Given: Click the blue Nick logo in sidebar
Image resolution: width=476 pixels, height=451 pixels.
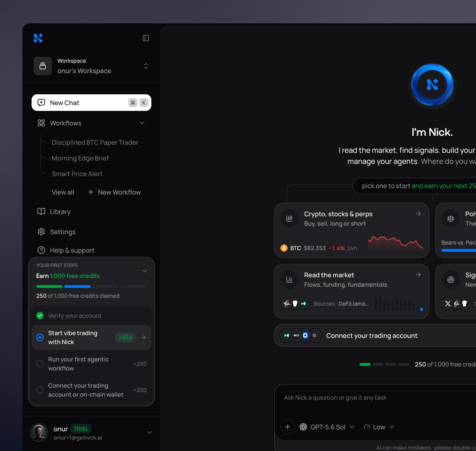Looking at the screenshot, I should coord(38,38).
